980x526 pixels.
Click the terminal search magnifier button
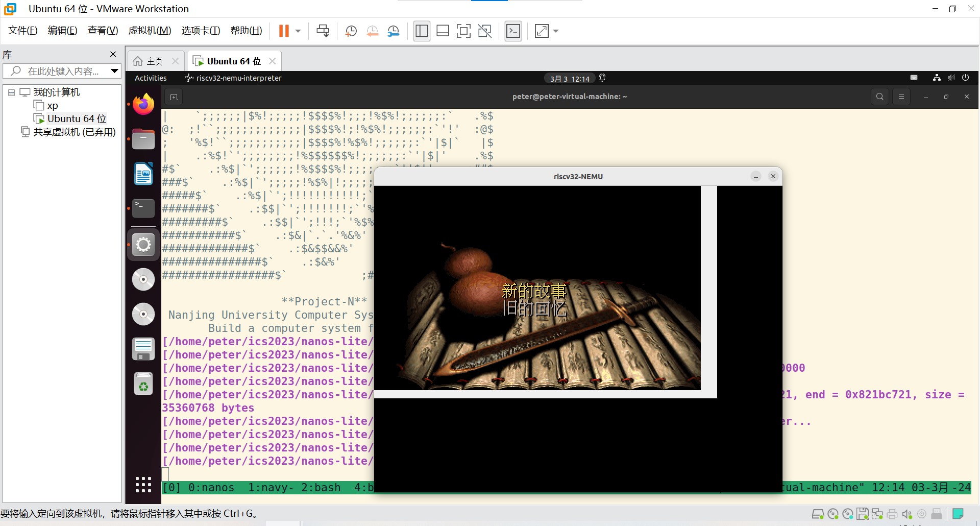click(x=880, y=97)
